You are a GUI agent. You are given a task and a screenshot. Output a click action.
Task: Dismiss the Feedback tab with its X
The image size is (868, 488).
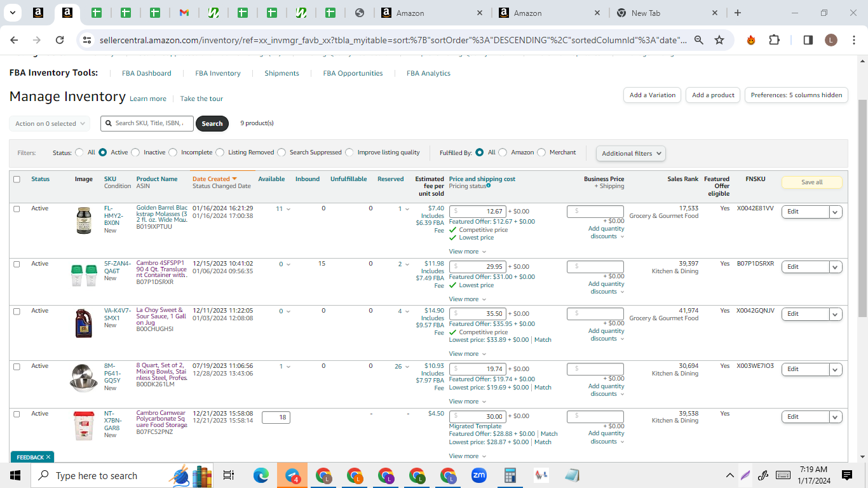coord(48,457)
